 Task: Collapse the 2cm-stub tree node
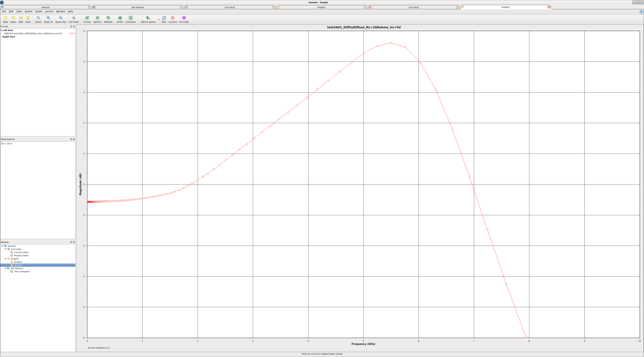(x=6, y=249)
